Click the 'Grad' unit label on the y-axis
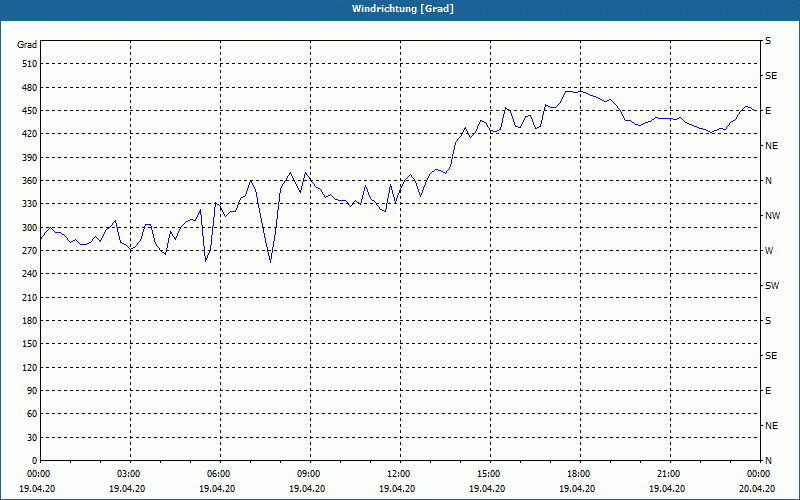Image resolution: width=800 pixels, height=500 pixels. (27, 45)
